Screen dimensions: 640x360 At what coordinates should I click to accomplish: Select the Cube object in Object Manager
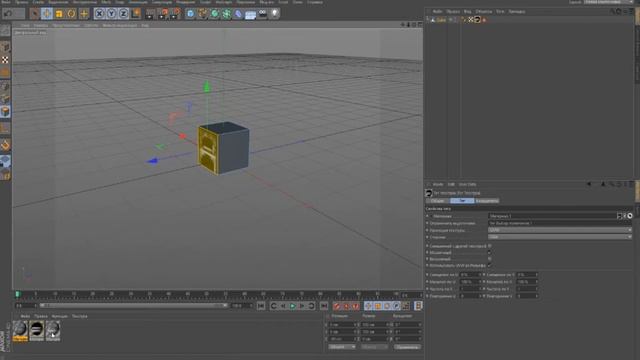point(441,20)
